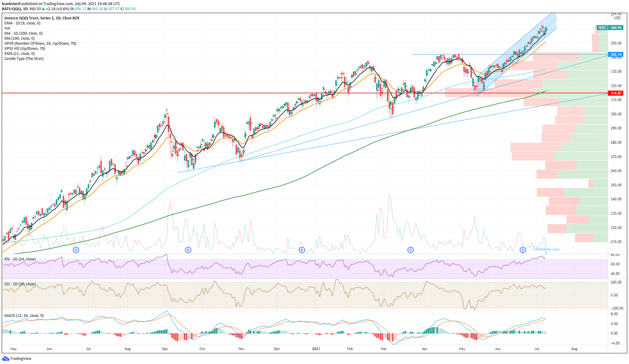Click the Apr label on time axis
Image resolution: width=629 pixels, height=364 pixels.
tap(425, 349)
